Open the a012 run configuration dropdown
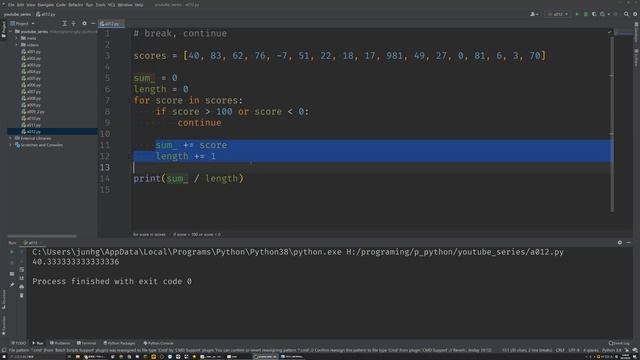 pos(558,14)
